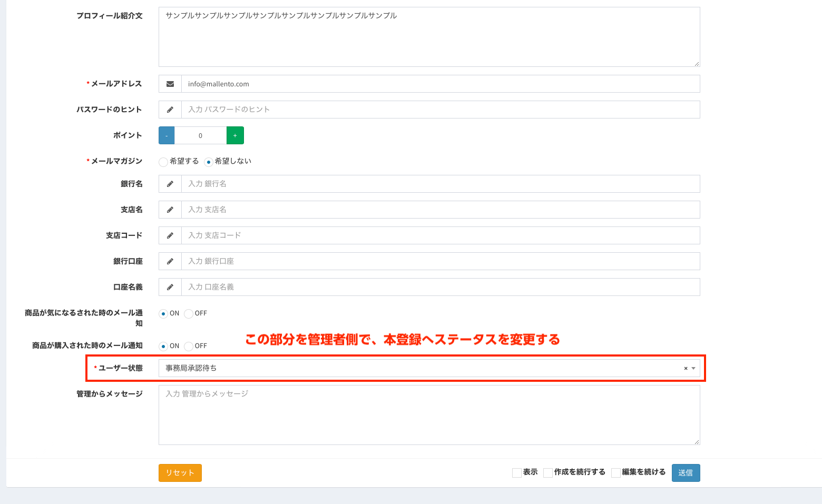The image size is (822, 504).
Task: Select 希望する for メールマガジン
Action: pyautogui.click(x=163, y=162)
